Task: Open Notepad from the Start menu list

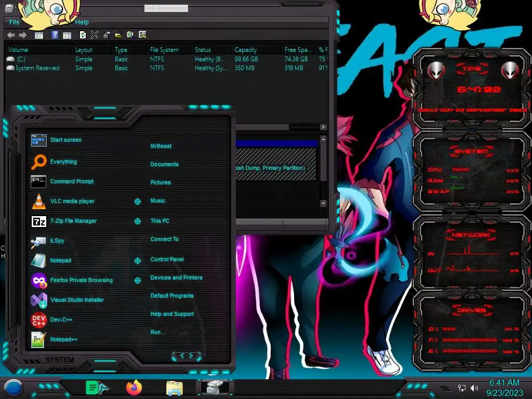Action: pyautogui.click(x=51, y=260)
